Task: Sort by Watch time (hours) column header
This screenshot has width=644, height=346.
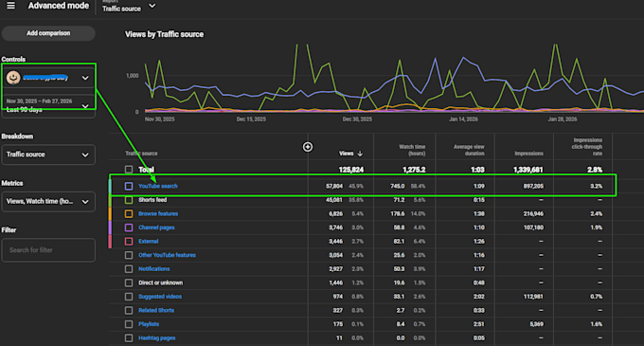Action: pyautogui.click(x=412, y=150)
